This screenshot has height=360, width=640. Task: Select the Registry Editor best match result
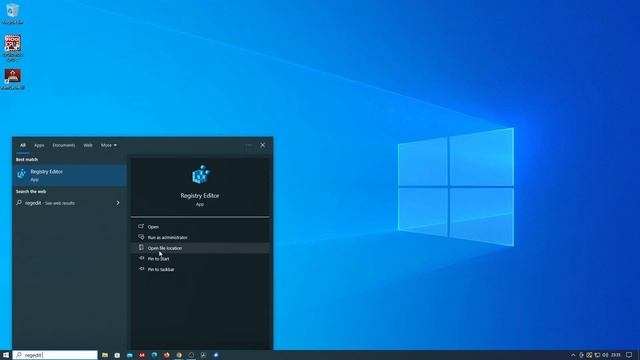tap(70, 175)
